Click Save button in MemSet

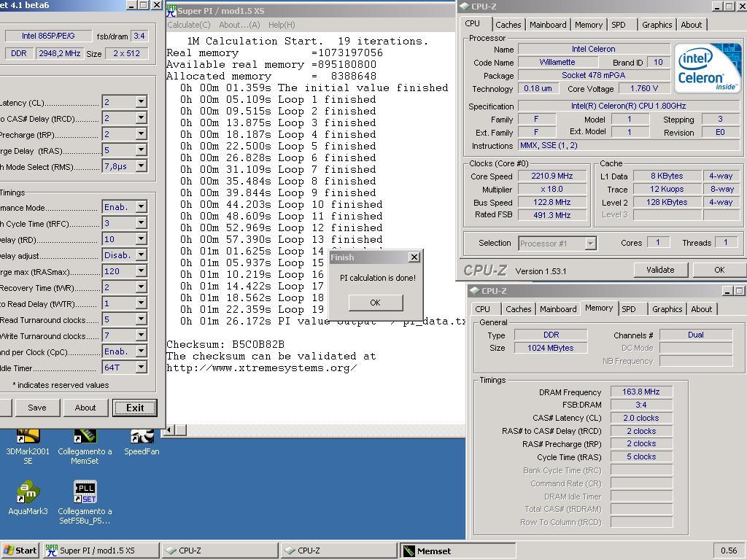coord(37,408)
